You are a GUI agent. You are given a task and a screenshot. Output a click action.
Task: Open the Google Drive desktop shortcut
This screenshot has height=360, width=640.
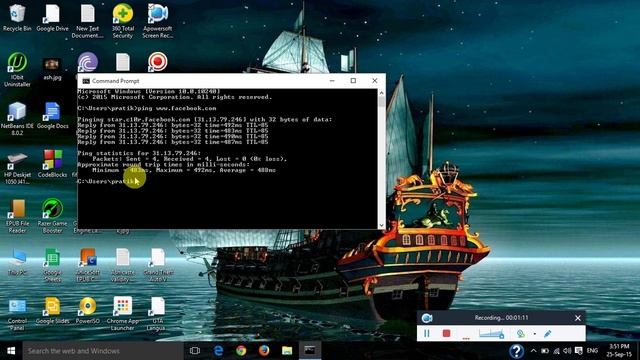point(52,18)
